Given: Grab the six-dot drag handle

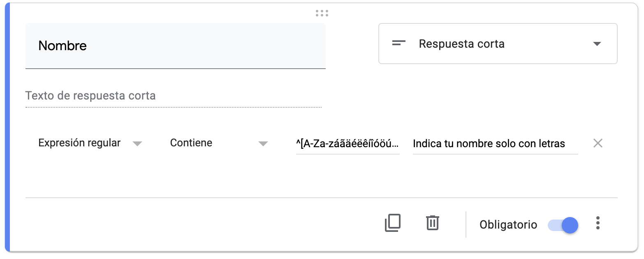Looking at the screenshot, I should (322, 14).
